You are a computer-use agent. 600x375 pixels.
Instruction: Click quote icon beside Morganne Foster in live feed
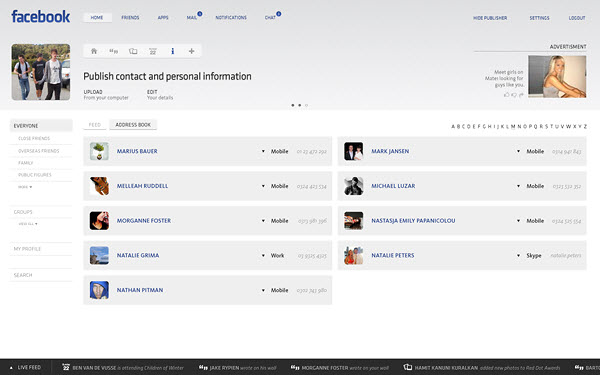tap(295, 367)
